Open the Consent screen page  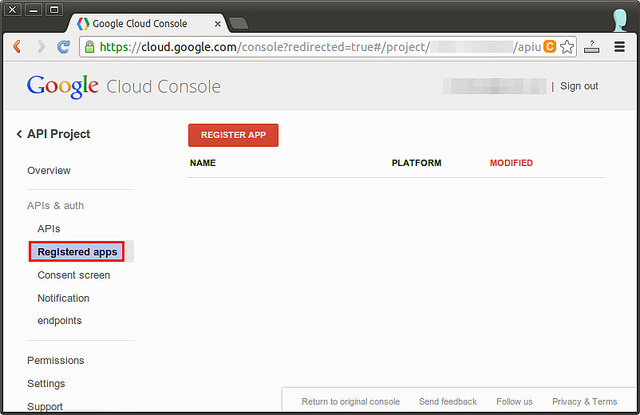(x=74, y=275)
